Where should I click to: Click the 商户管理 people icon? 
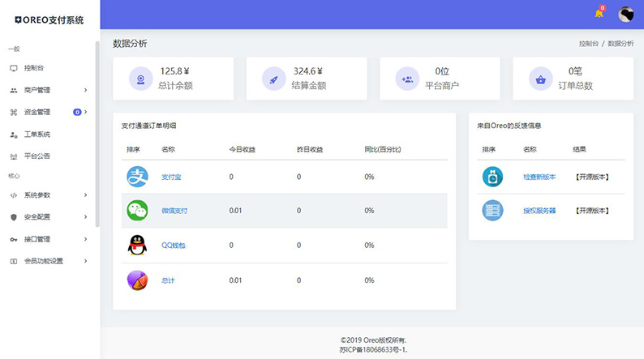(x=14, y=90)
